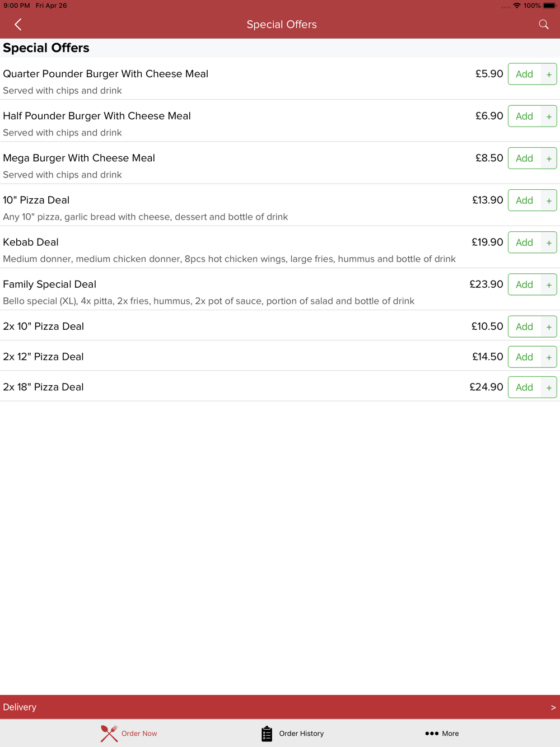Add Half Pounder Burger With Cheese Meal
Screen dimensions: 560x747
[524, 116]
